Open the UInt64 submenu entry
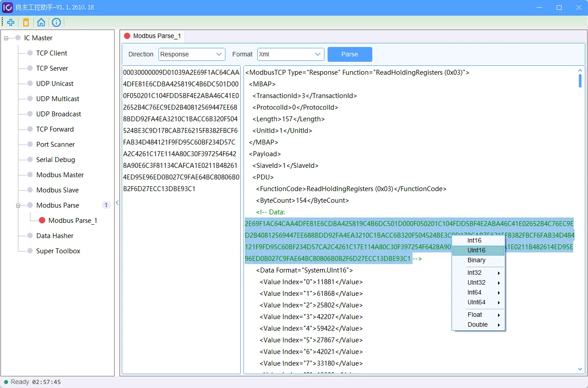 [478, 302]
